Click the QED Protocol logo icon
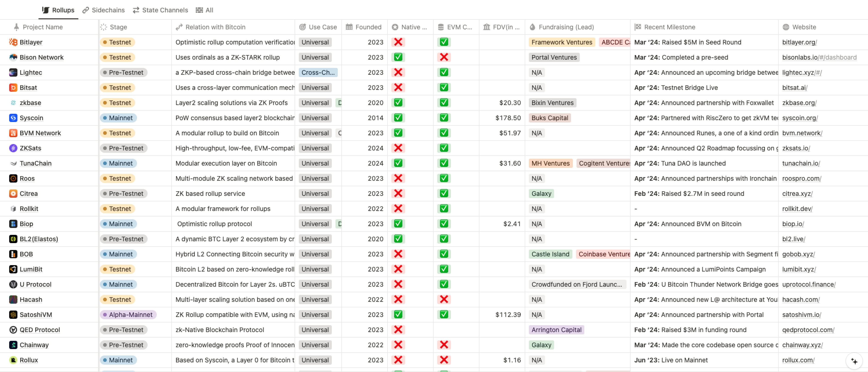The height and width of the screenshot is (372, 868). coord(13,330)
